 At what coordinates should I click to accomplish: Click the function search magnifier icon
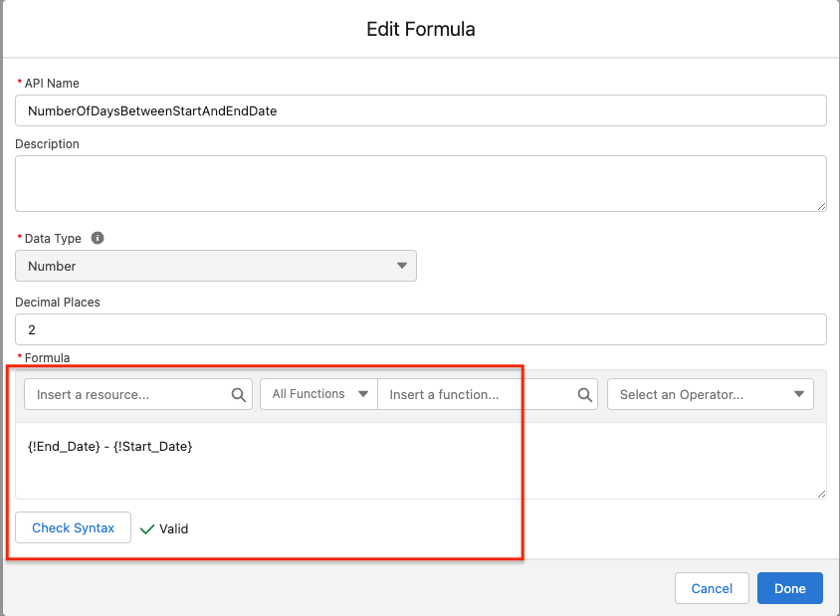click(584, 395)
